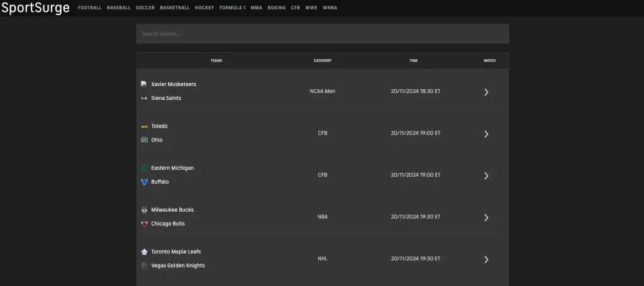Go to the MMA page
The width and height of the screenshot is (644, 286).
point(257,8)
